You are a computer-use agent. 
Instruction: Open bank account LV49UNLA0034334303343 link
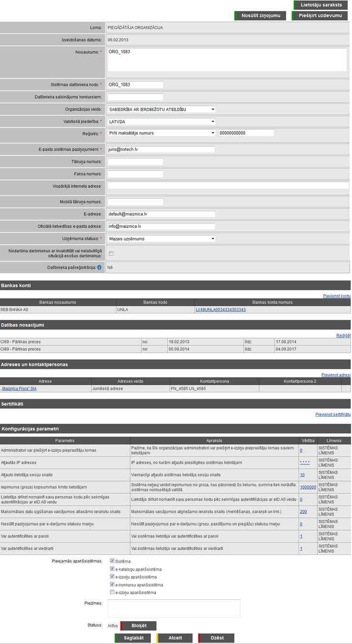[x=221, y=310]
